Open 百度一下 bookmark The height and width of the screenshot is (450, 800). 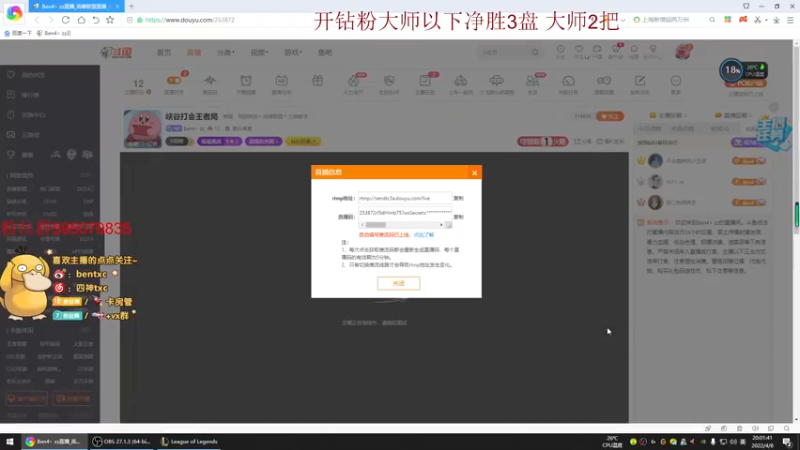18,33
